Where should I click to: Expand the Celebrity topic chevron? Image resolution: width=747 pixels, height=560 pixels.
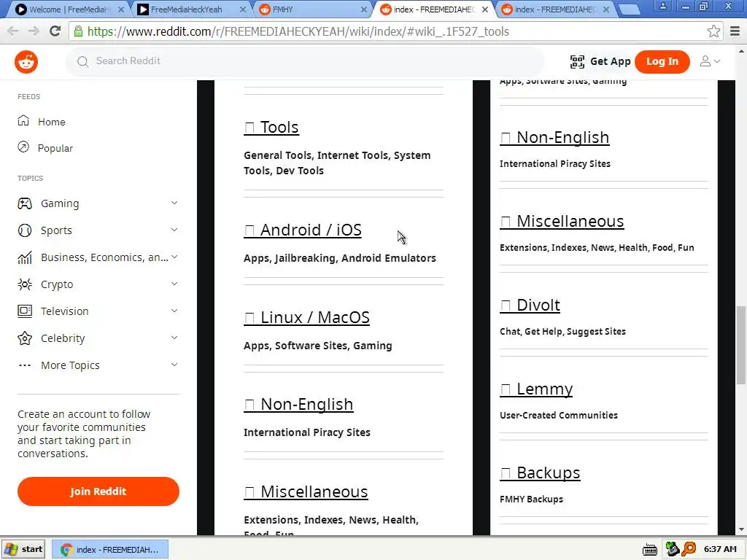pos(174,338)
